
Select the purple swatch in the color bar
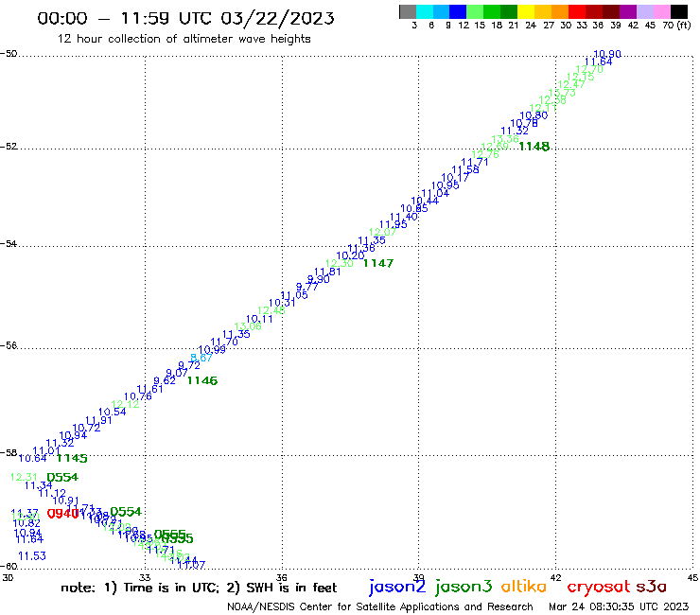(628, 11)
